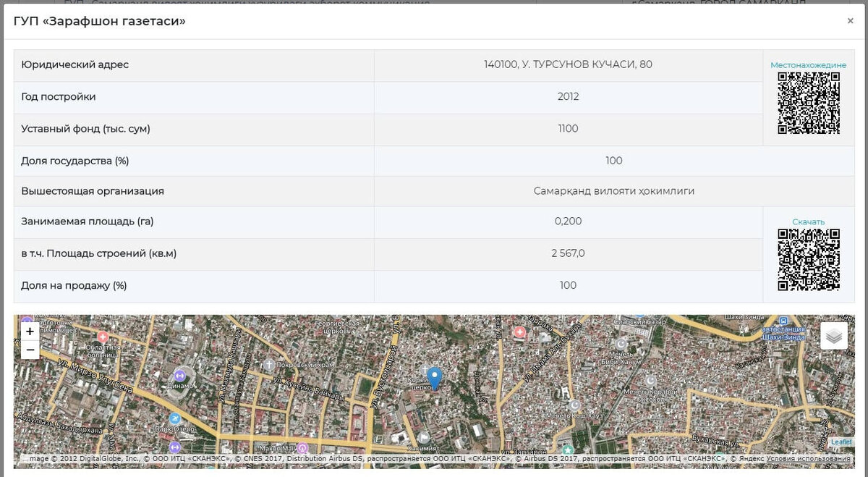
Task: Click the Доля государства (%) label
Action: click(75, 161)
